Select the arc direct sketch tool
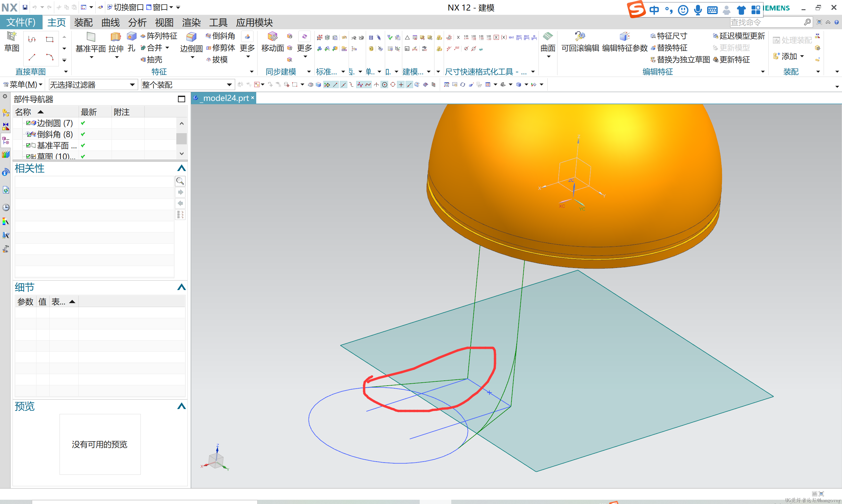This screenshot has width=842, height=504. [x=50, y=57]
